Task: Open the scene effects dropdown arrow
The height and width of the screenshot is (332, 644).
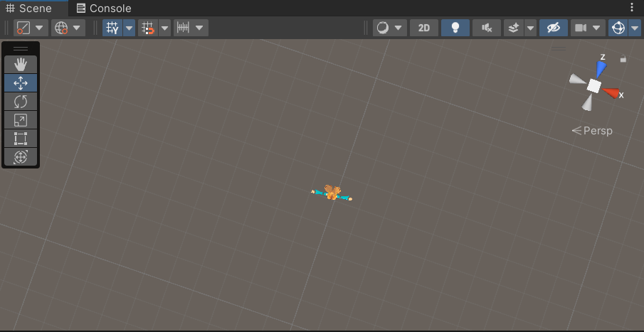Action: 531,28
